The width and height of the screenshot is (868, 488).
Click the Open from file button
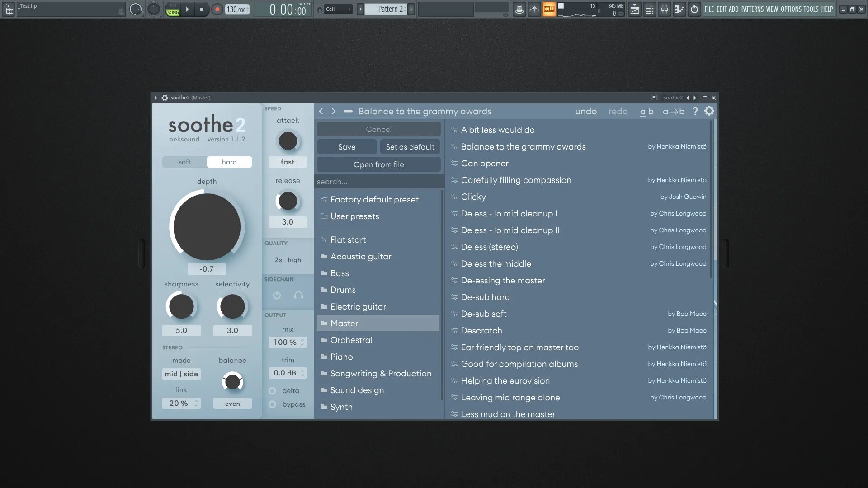[x=379, y=164]
